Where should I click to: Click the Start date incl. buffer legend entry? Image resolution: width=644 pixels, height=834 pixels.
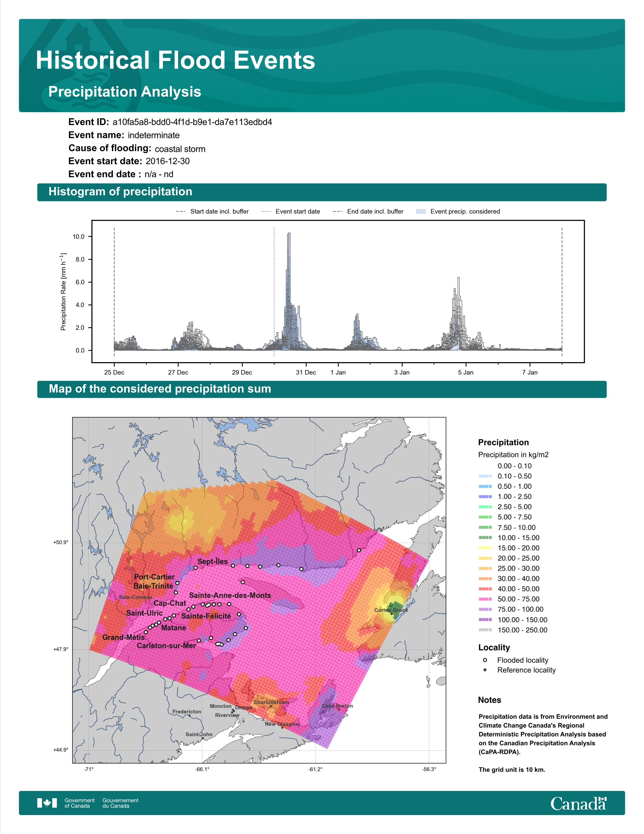[212, 212]
